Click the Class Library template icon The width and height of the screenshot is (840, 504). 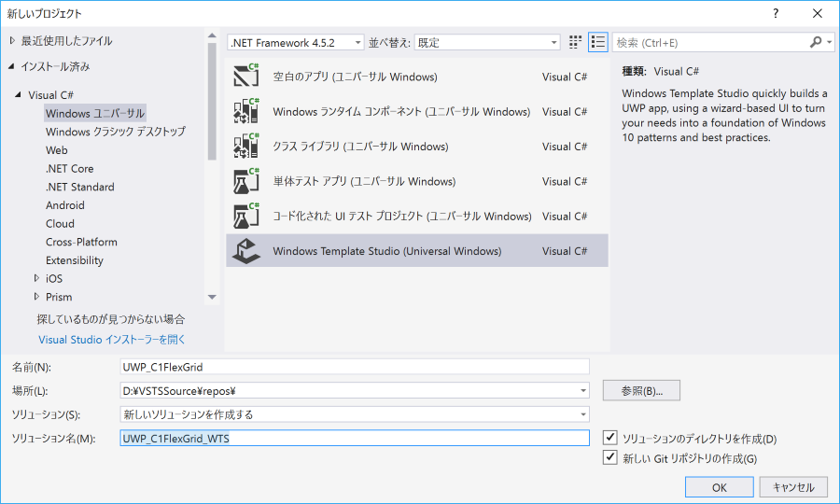pos(245,147)
